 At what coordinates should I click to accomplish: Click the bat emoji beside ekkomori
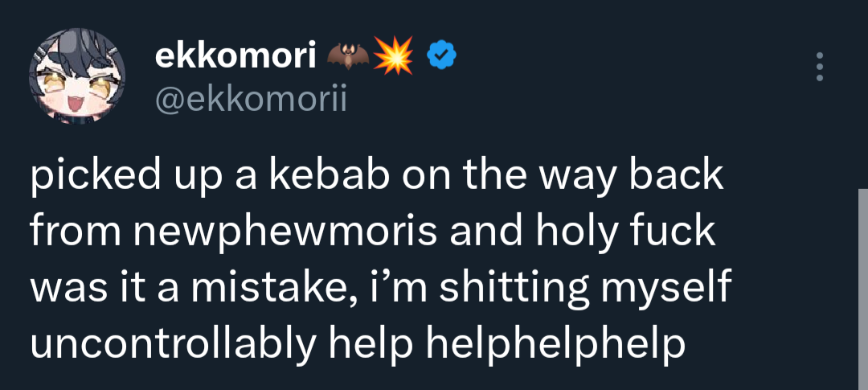348,55
